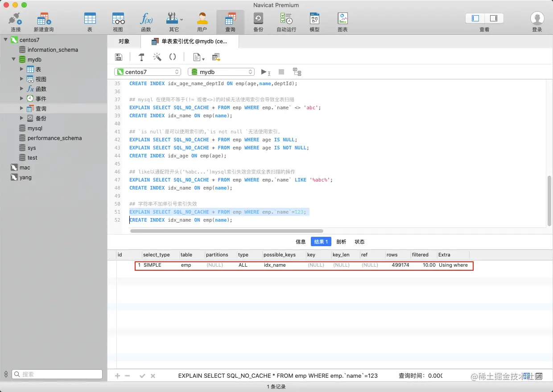This screenshot has height=392, width=553.
Task: Open the text document dropdown icon
Action: point(198,57)
